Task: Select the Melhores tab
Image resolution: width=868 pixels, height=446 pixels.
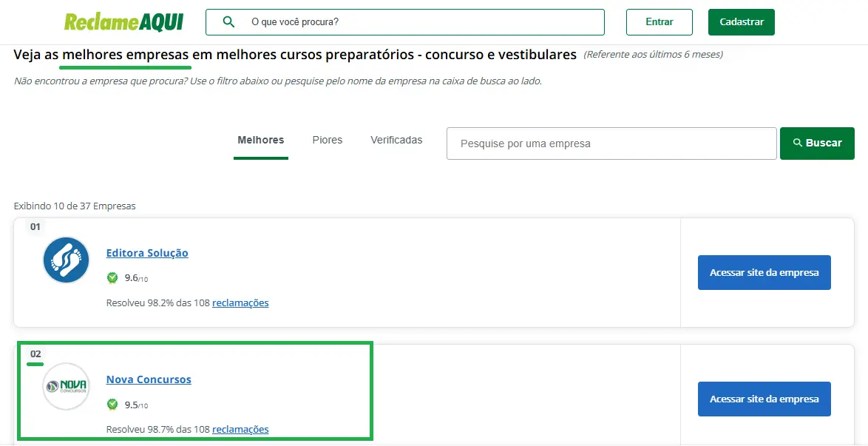Action: [x=260, y=141]
